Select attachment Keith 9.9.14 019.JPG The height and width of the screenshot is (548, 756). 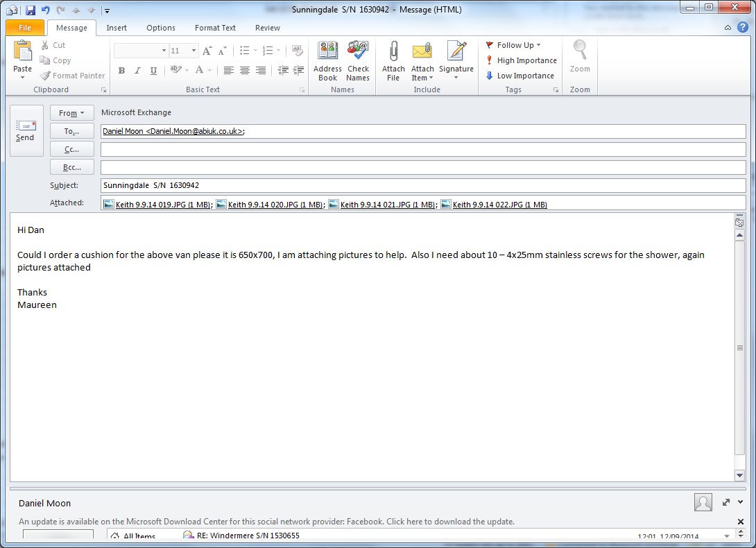click(158, 205)
